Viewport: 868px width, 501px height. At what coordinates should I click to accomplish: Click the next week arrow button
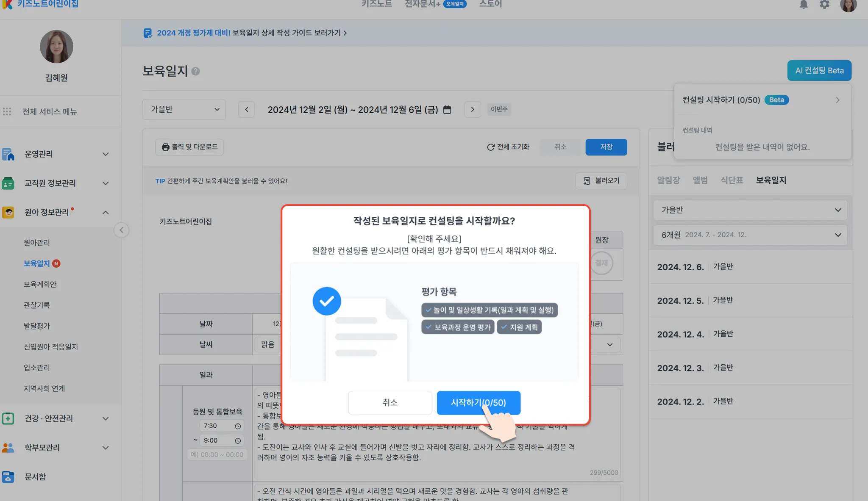[x=472, y=109]
